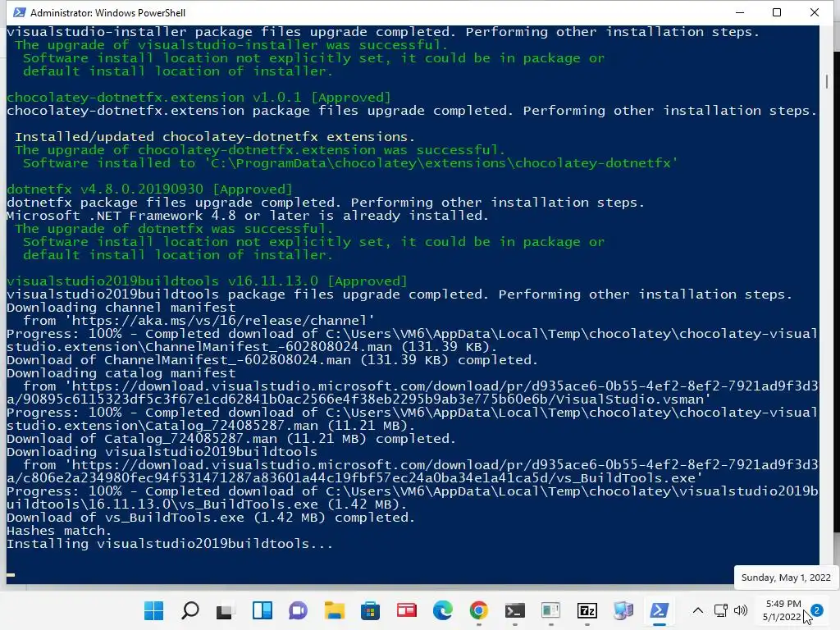Screen dimensions: 840x630
Task: Click 'Installing visualstudio2019buildtools...' line
Action: 170,544
